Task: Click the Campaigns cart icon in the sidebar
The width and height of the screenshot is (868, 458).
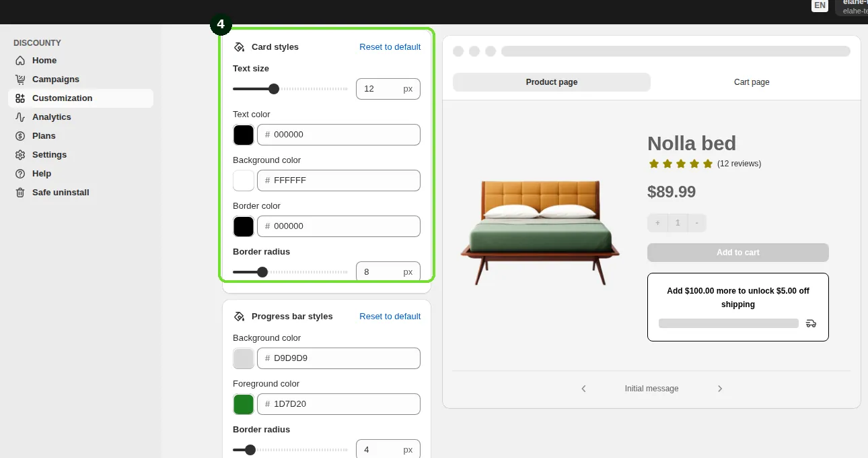Action: click(20, 79)
